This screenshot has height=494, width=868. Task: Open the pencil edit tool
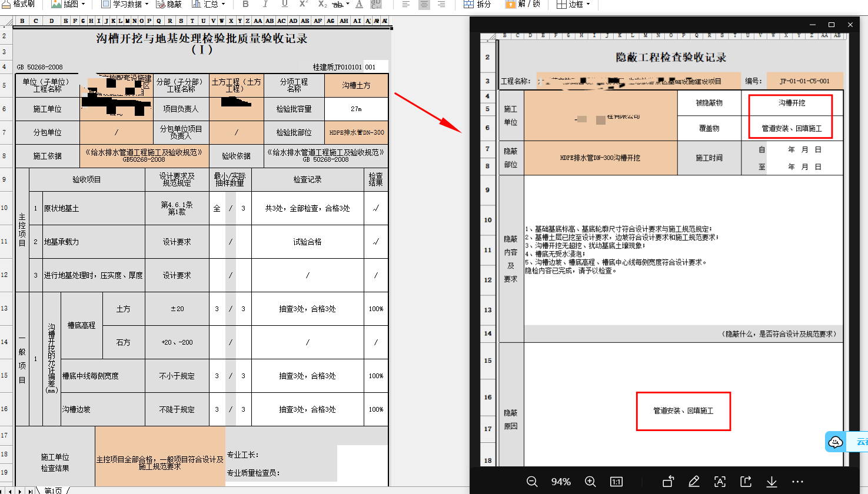pyautogui.click(x=694, y=482)
